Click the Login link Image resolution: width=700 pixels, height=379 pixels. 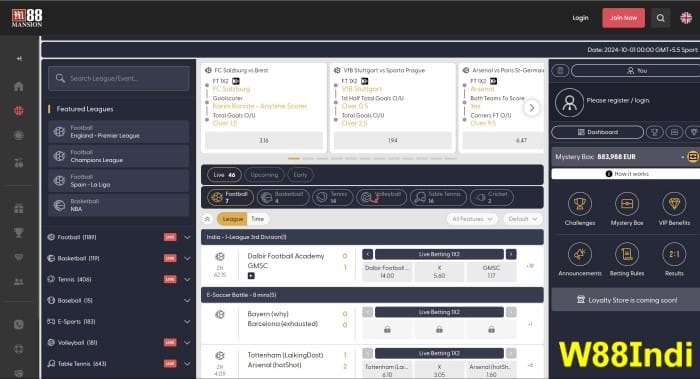[x=580, y=18]
